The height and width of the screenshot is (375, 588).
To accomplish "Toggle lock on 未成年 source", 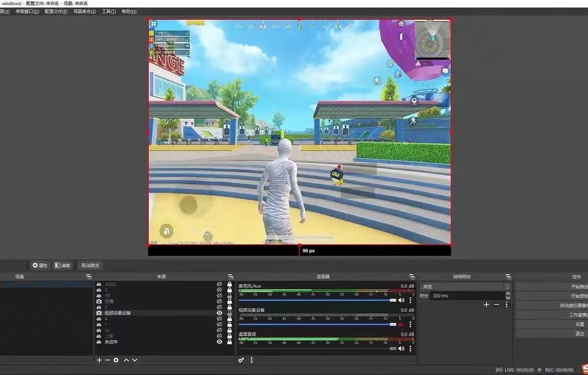I will pyautogui.click(x=229, y=342).
